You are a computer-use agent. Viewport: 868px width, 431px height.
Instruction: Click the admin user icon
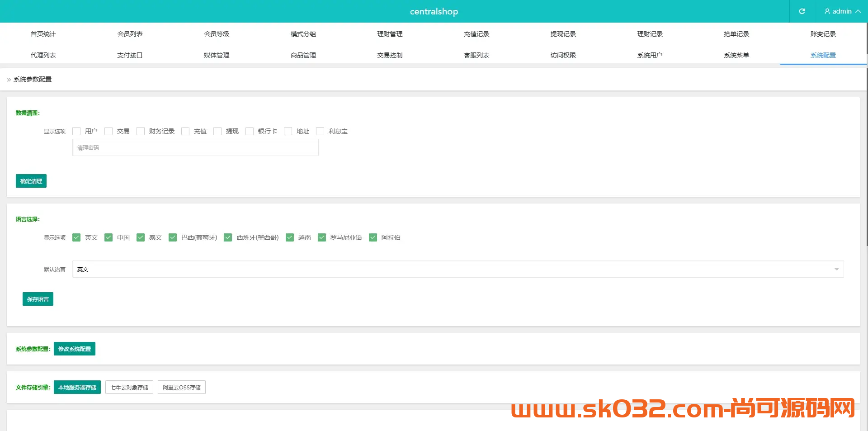click(x=827, y=11)
